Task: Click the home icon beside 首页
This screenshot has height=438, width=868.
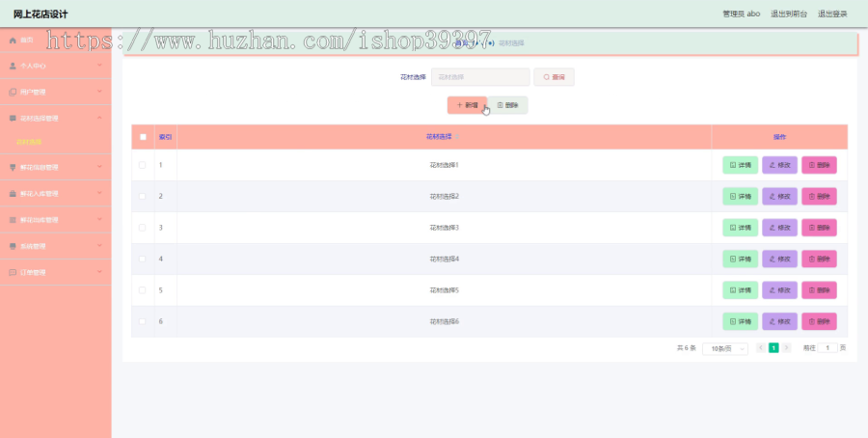Action: point(13,40)
